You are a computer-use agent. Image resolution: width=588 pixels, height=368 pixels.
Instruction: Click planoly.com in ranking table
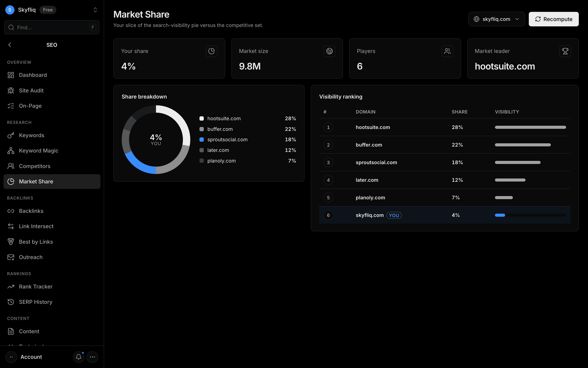[x=370, y=198]
